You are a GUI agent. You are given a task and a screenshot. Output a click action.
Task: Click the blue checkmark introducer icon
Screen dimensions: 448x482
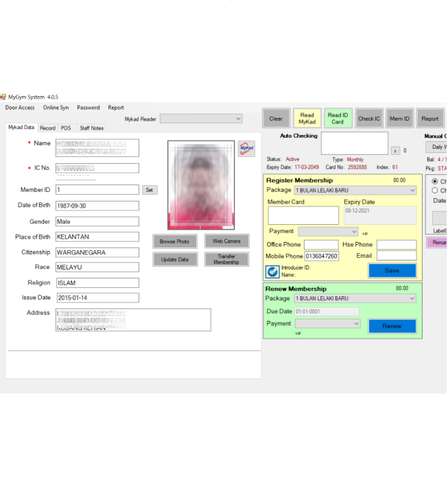coord(272,272)
